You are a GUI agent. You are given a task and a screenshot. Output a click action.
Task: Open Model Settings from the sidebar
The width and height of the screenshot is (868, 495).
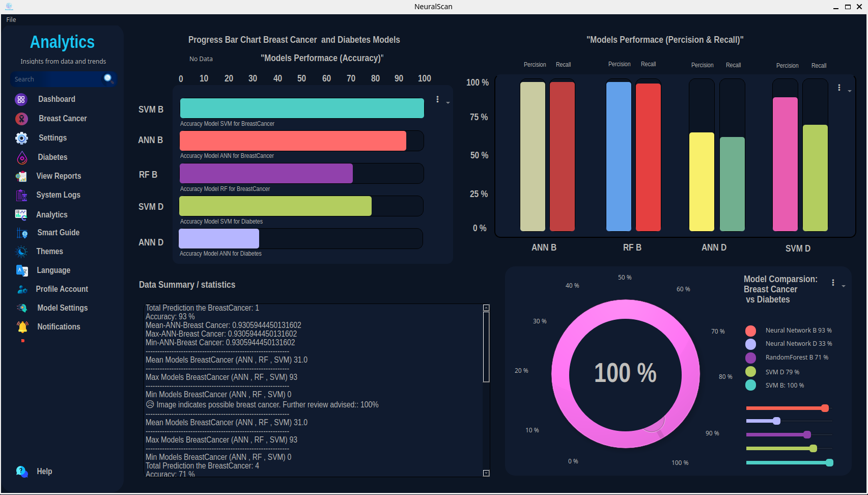(62, 308)
